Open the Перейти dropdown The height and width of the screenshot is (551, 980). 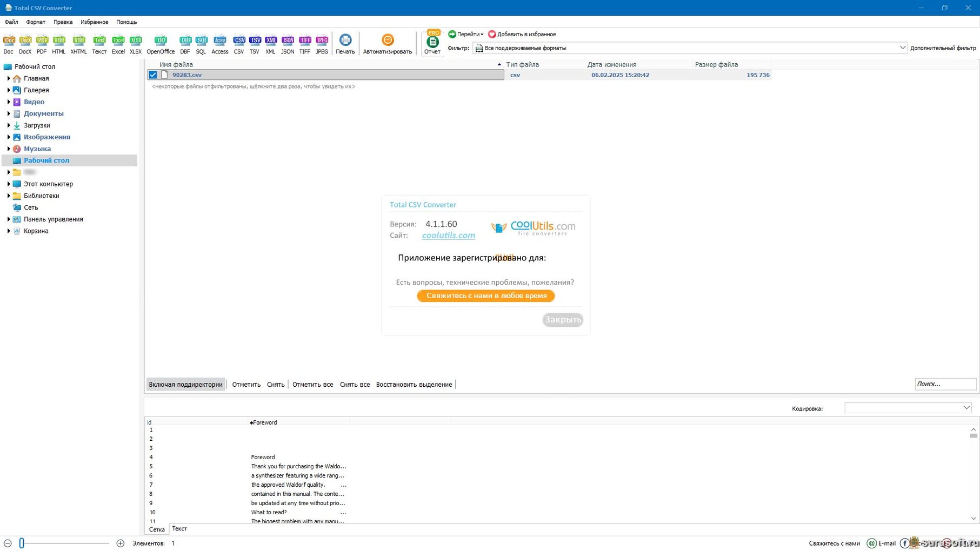(x=466, y=34)
